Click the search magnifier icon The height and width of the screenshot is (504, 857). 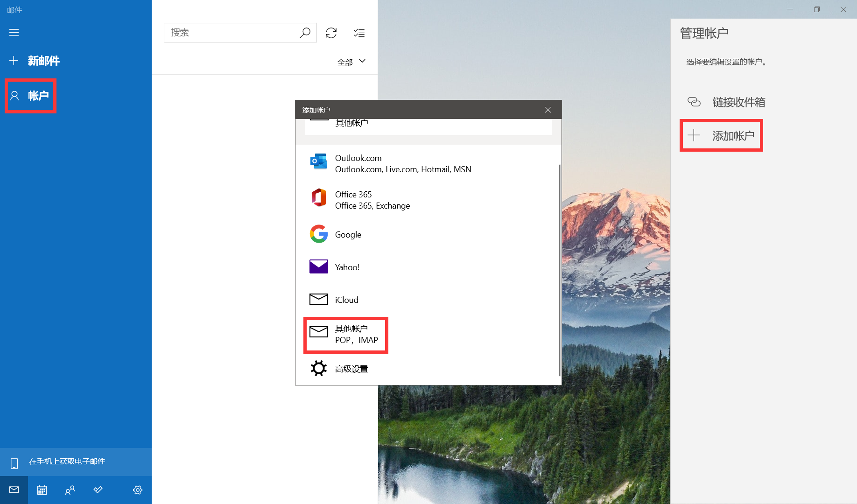coord(305,33)
